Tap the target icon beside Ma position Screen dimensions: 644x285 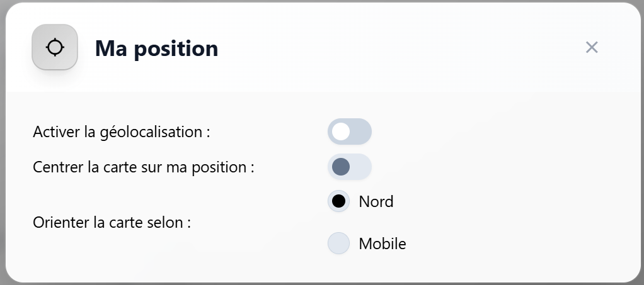55,47
